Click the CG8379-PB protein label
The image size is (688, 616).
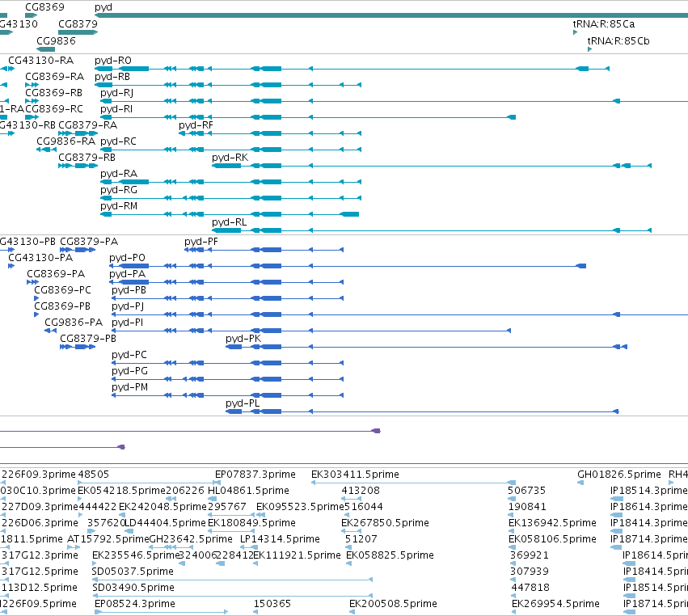pos(88,338)
